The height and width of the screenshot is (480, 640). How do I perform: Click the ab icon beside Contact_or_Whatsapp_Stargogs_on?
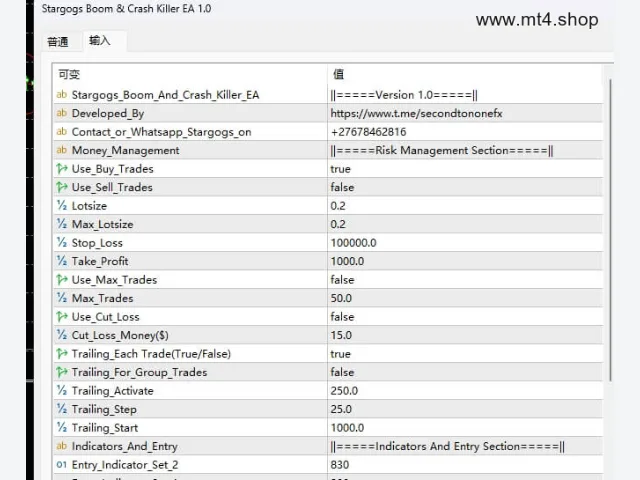(62, 131)
